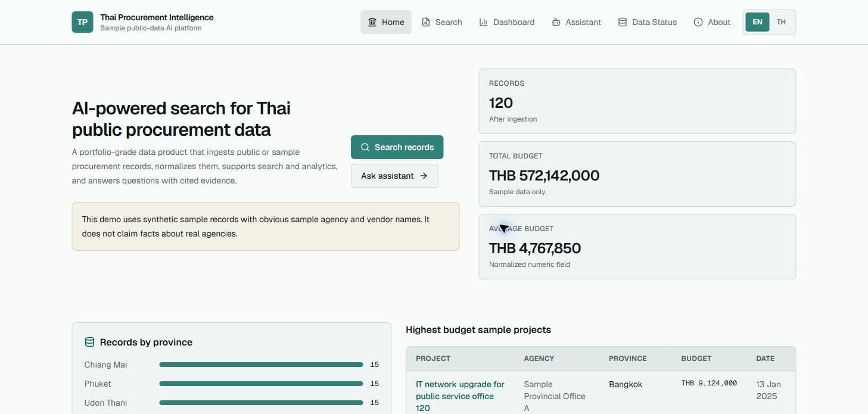The image size is (868, 414).
Task: Open the Dashboard nav label
Action: [x=514, y=22]
